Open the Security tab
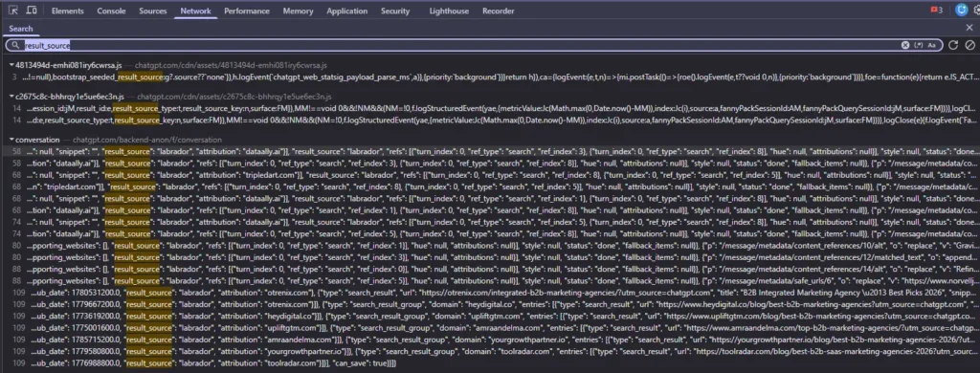Screen dimensions: 980x373 pos(395,11)
